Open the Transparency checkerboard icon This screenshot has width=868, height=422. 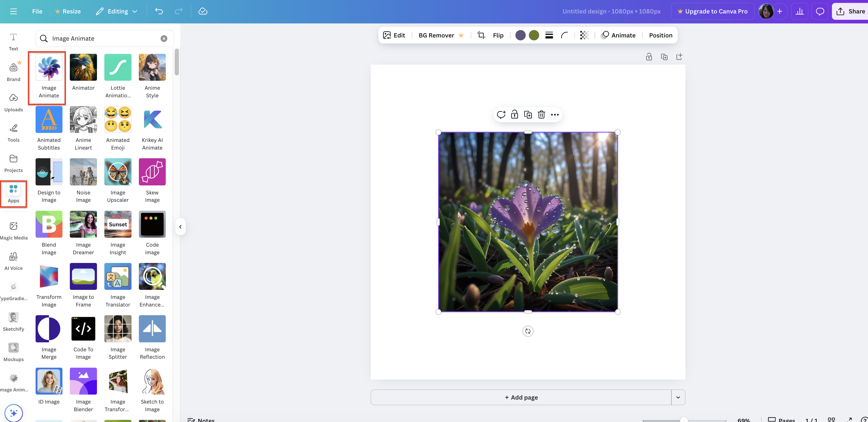point(584,35)
